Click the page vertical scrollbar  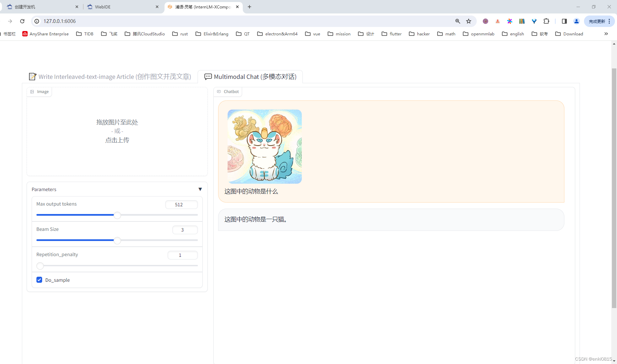[x=614, y=188]
